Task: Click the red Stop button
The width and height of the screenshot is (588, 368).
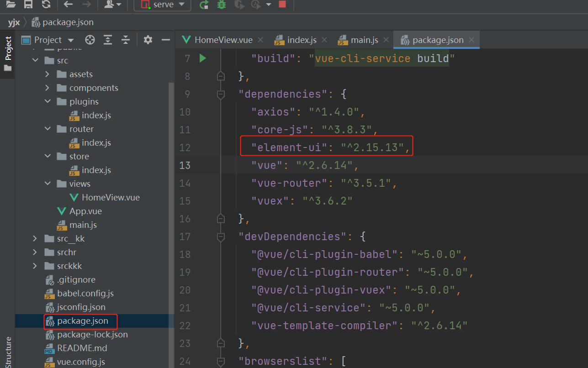Action: click(x=282, y=4)
